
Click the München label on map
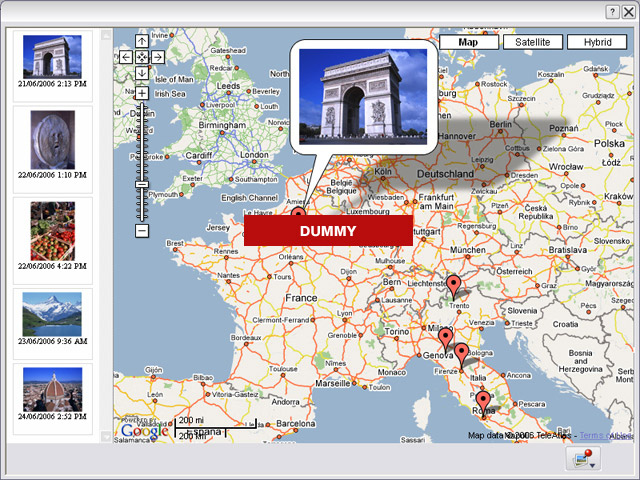(x=467, y=249)
